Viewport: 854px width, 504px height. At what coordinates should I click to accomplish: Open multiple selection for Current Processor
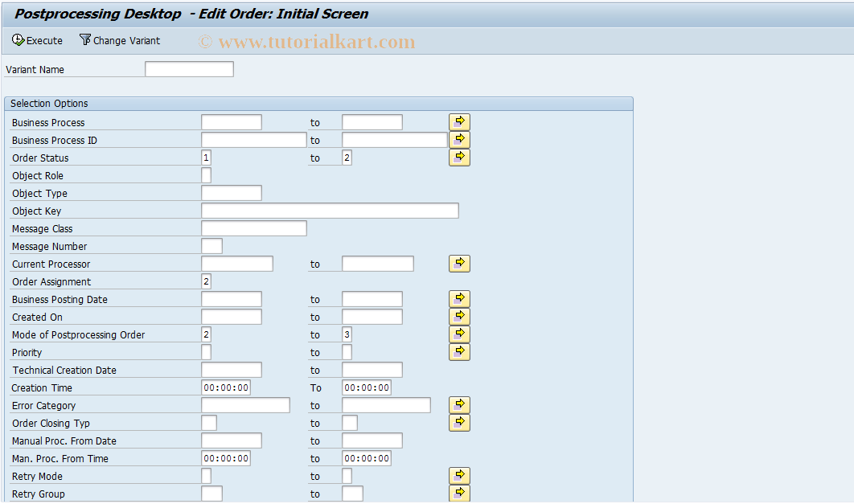pyautogui.click(x=459, y=263)
